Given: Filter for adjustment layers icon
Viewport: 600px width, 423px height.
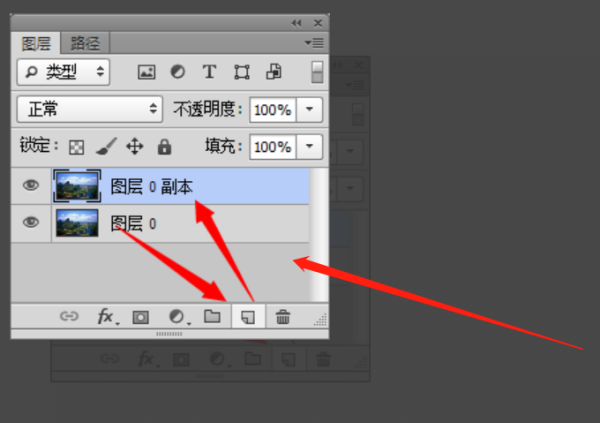Looking at the screenshot, I should 178,72.
